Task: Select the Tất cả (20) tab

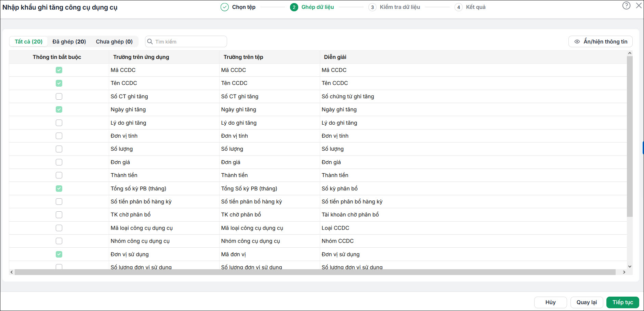Action: point(29,41)
